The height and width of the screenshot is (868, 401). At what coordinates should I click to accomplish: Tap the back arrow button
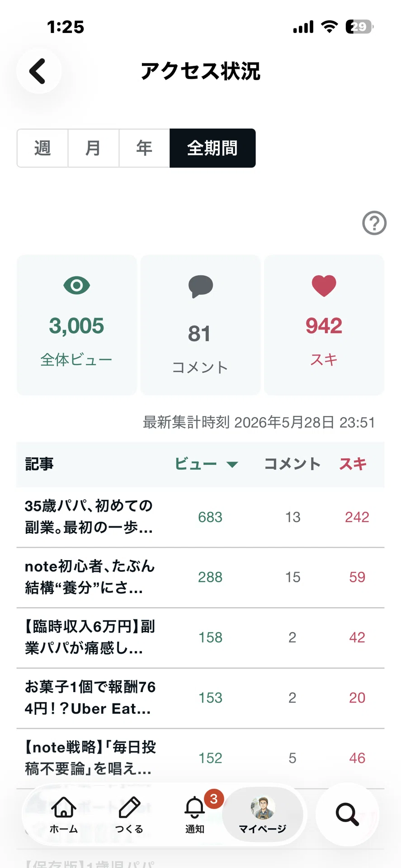(38, 71)
